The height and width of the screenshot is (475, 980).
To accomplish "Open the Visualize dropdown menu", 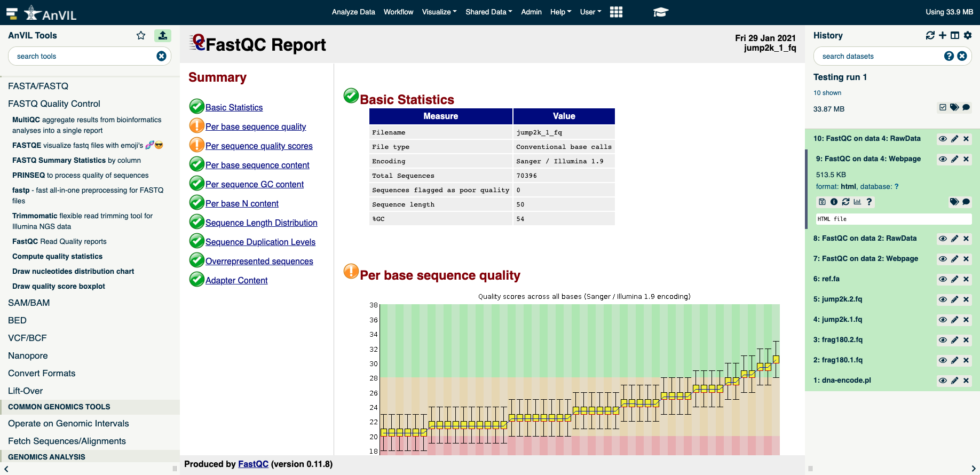I will 439,12.
